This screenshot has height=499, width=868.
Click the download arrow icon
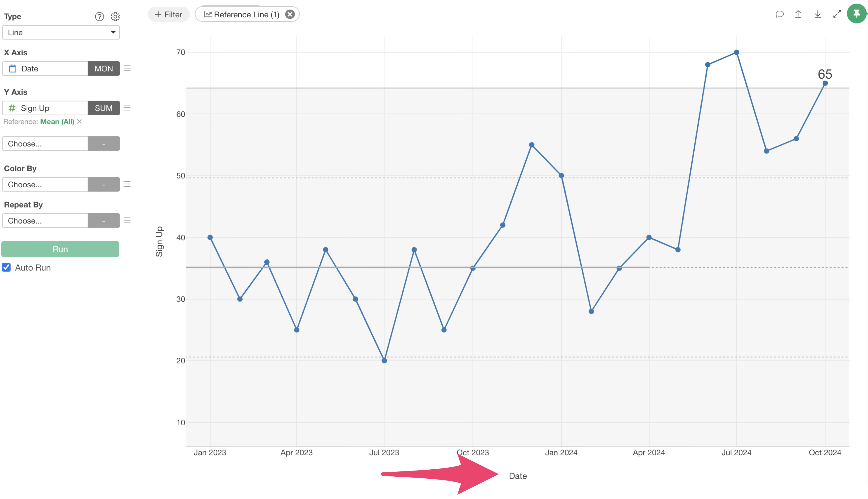[x=818, y=14]
